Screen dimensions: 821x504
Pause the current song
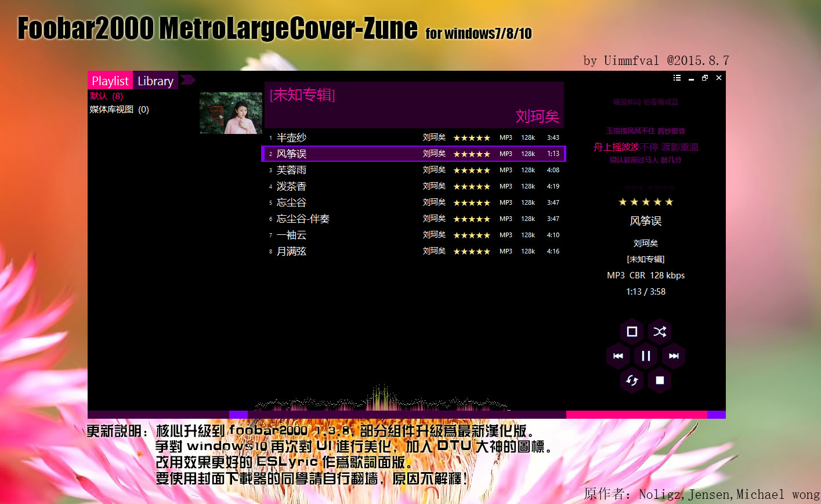click(646, 356)
